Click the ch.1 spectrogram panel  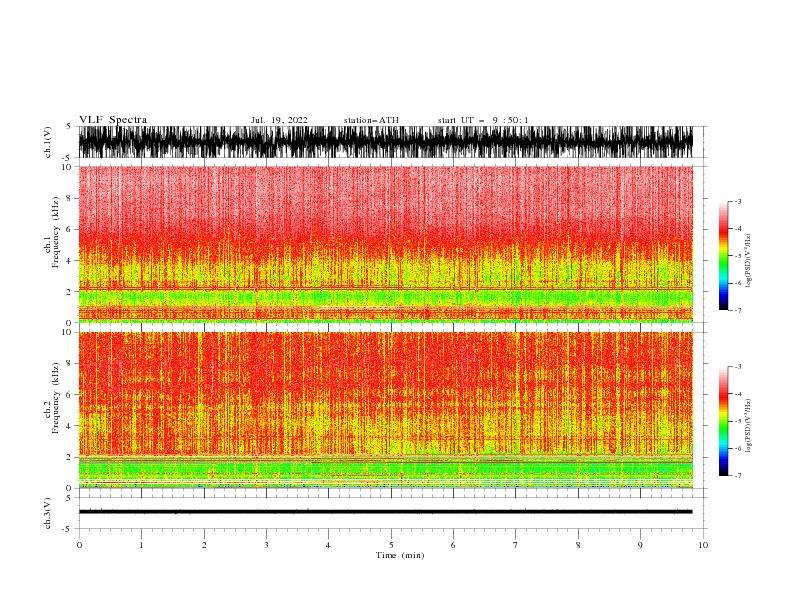pos(386,244)
